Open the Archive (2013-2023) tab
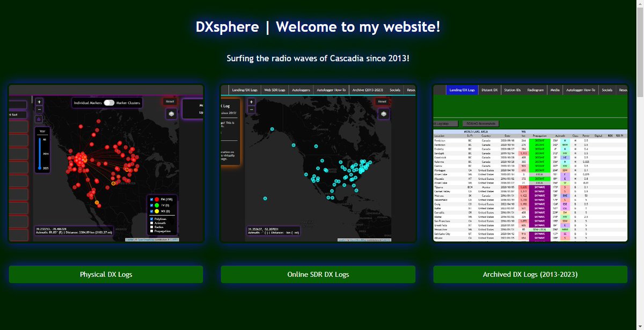This screenshot has width=644, height=330. pos(368,90)
